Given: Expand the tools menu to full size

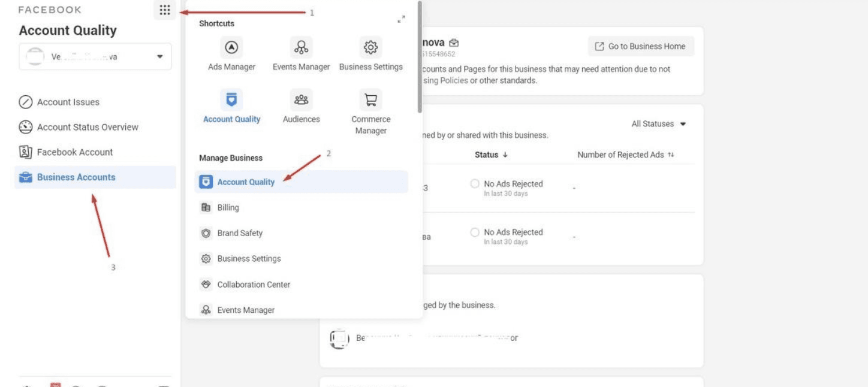Looking at the screenshot, I should (401, 20).
